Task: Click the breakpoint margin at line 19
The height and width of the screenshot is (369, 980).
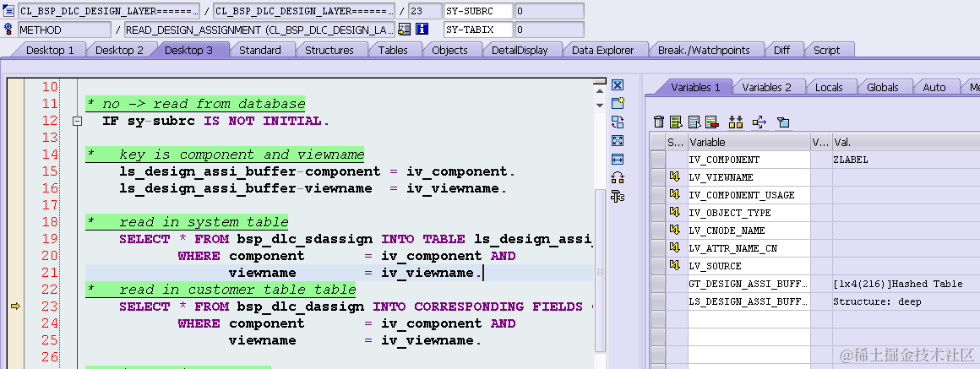Action: (x=15, y=239)
